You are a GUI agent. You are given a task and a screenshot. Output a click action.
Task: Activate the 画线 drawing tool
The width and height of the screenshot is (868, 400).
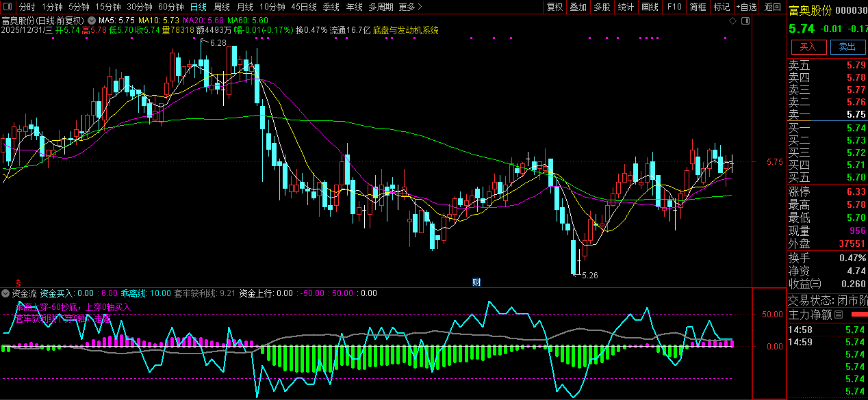click(650, 7)
